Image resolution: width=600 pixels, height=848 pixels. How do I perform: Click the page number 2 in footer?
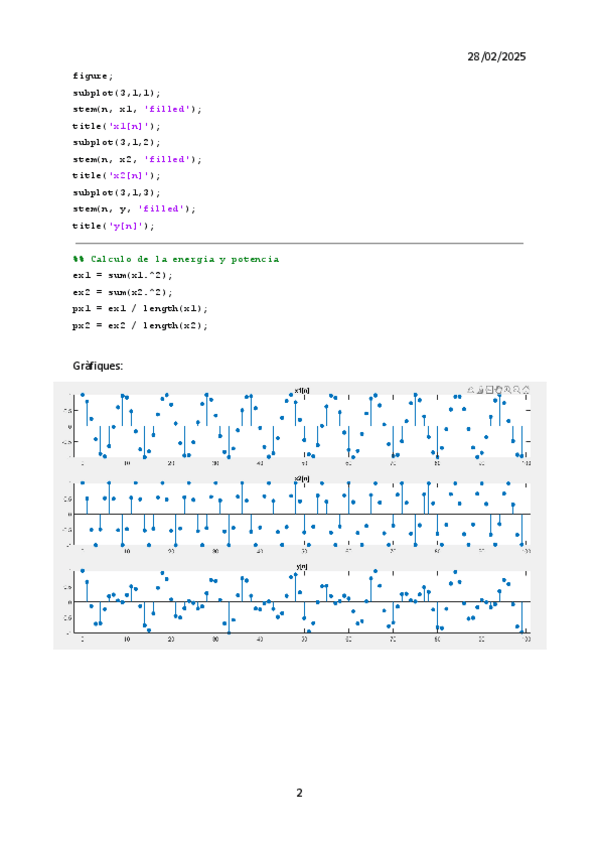click(299, 793)
